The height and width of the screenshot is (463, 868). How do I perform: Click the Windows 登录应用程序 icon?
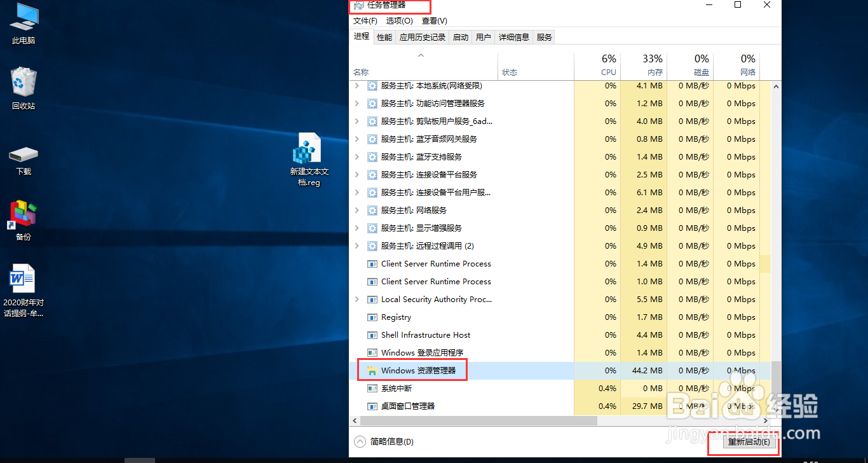372,353
